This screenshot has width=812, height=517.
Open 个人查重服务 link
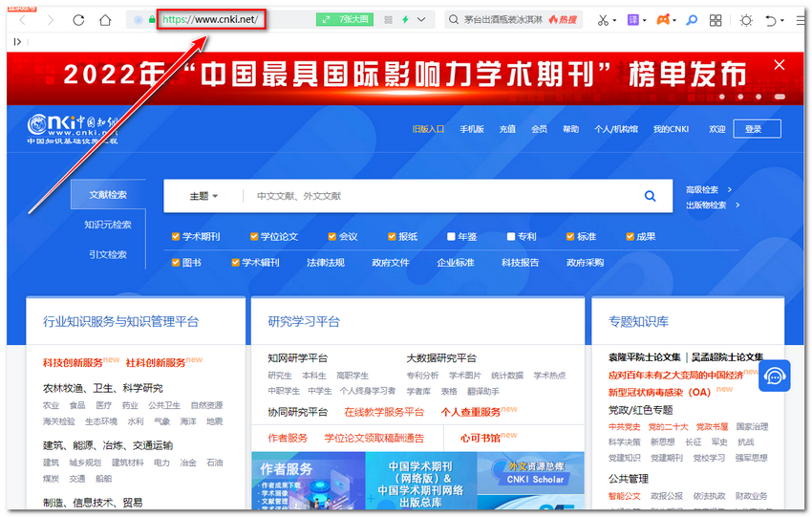(x=471, y=412)
